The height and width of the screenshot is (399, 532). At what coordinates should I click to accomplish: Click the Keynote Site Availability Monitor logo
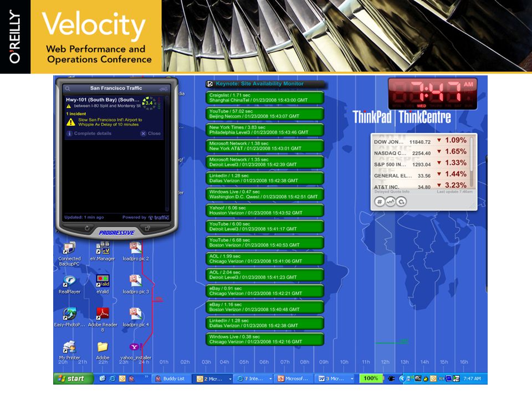point(209,84)
